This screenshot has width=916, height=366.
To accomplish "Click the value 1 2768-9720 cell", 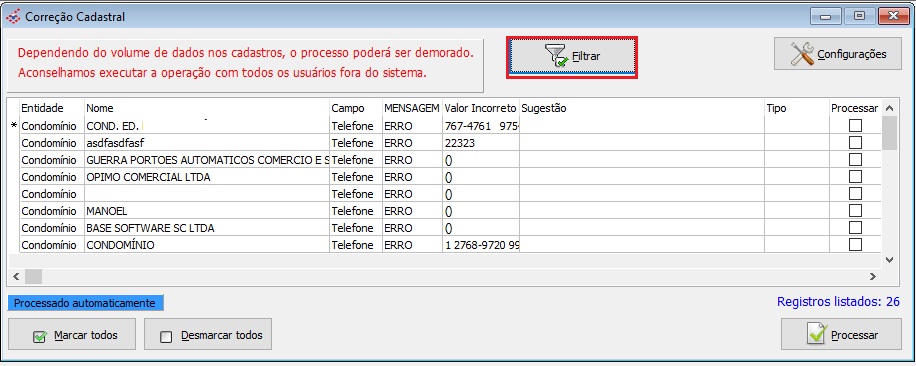I will pyautogui.click(x=481, y=245).
